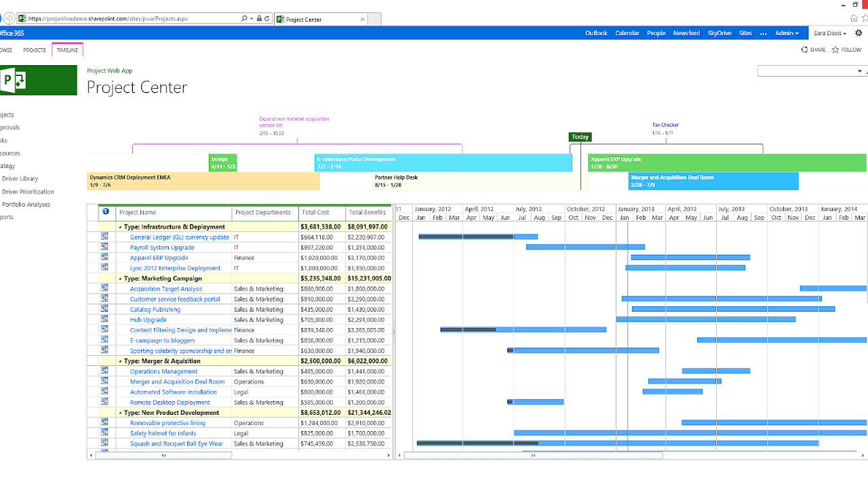Click project icon for Acquisition Target Analysis
Image resolution: width=868 pixels, height=488 pixels.
pyautogui.click(x=105, y=288)
